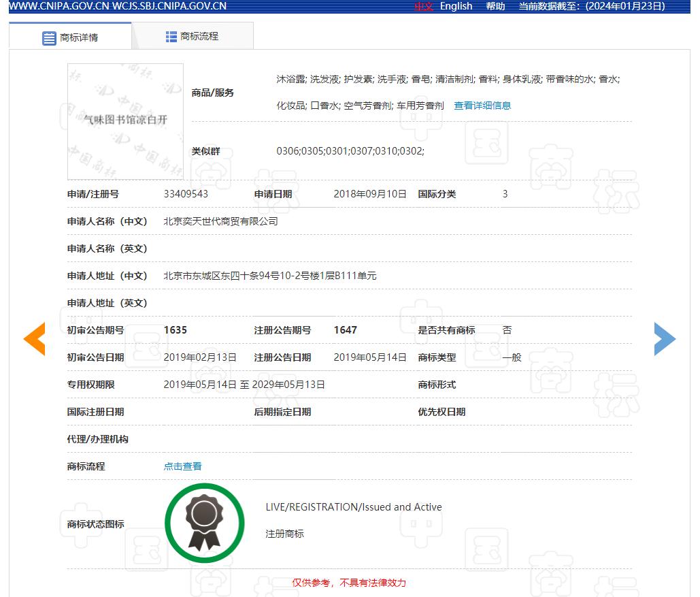Go to next trademark with blue arrow
This screenshot has width=700, height=597.
665,339
